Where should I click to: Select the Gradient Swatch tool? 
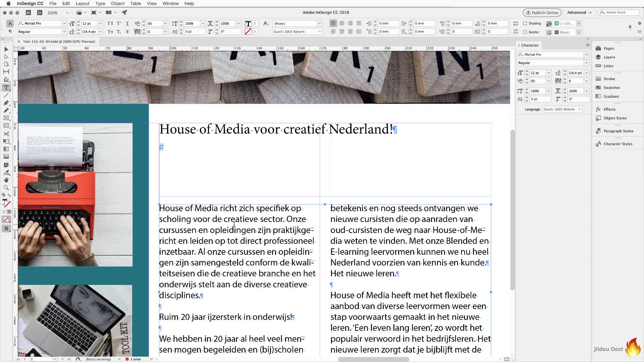coord(6,149)
